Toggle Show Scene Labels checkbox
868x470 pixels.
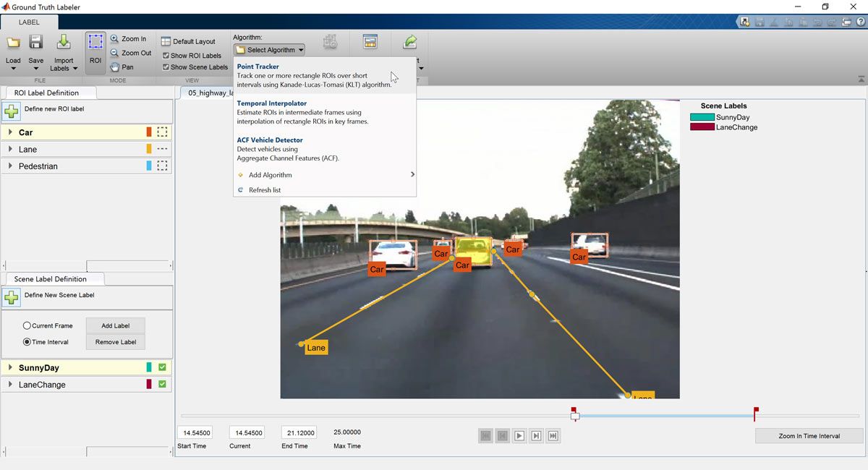tap(166, 67)
